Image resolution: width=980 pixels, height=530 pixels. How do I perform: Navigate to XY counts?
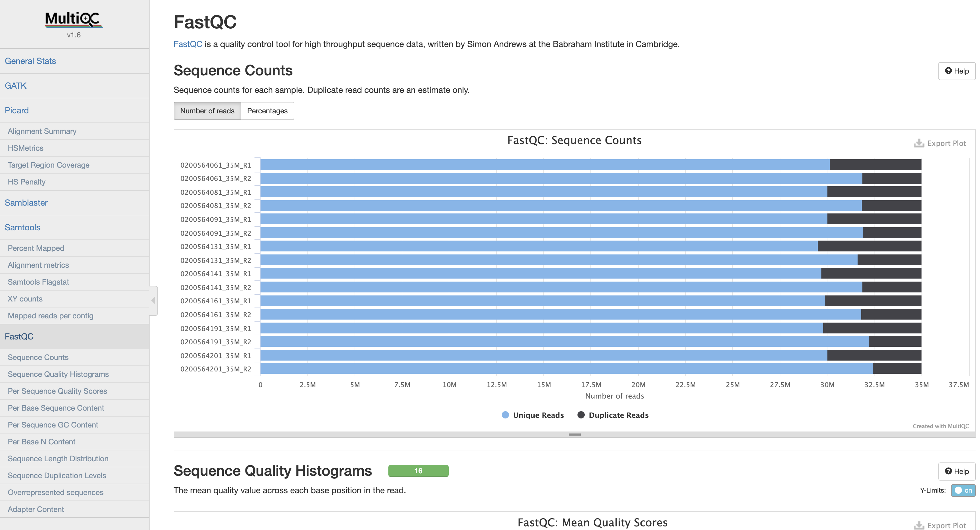coord(74,299)
